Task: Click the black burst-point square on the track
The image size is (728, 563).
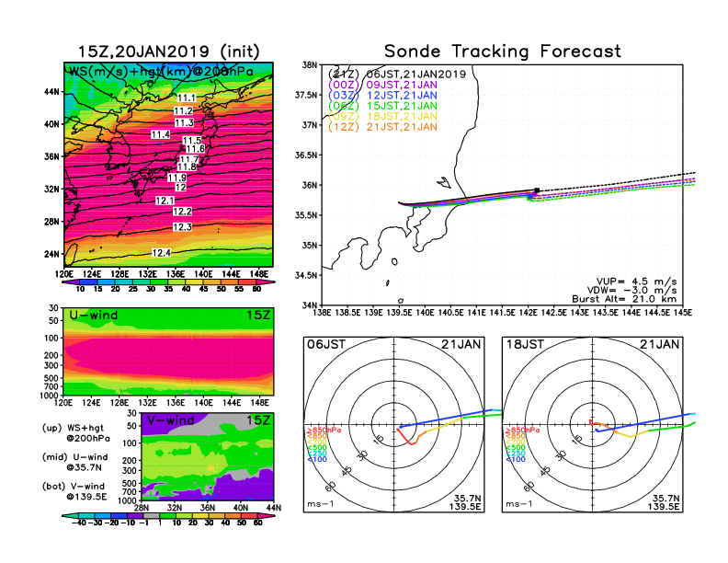Action: (537, 190)
